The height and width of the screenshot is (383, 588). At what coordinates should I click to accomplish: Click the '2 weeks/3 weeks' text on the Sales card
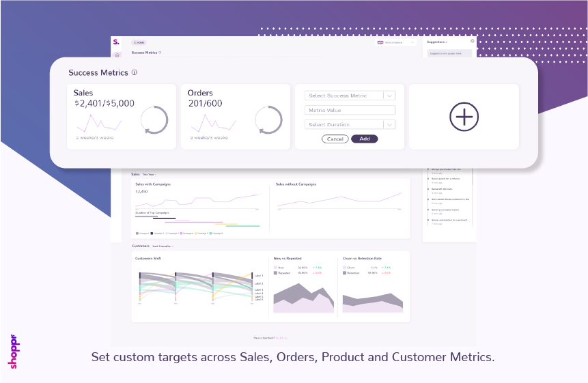point(95,138)
